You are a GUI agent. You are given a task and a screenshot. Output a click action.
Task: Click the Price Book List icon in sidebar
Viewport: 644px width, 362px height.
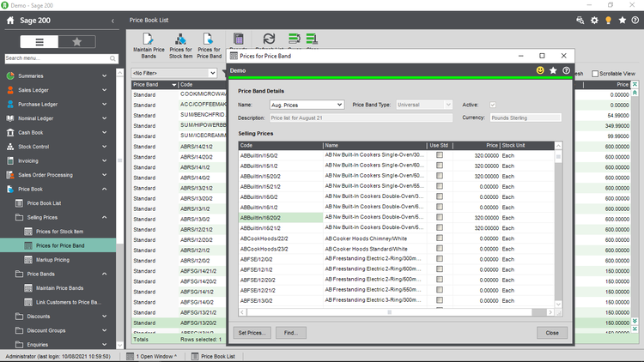(x=19, y=203)
